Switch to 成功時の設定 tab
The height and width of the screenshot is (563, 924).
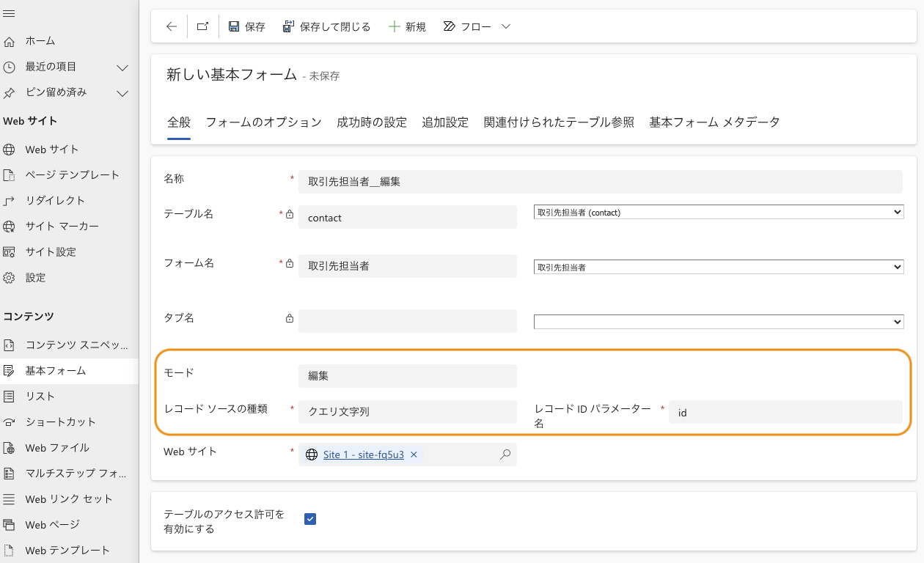pyautogui.click(x=372, y=122)
